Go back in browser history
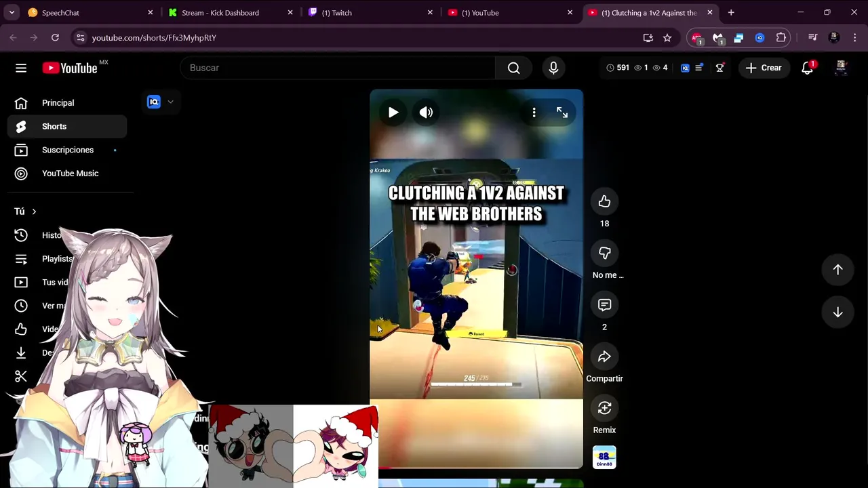868x488 pixels. [13, 38]
